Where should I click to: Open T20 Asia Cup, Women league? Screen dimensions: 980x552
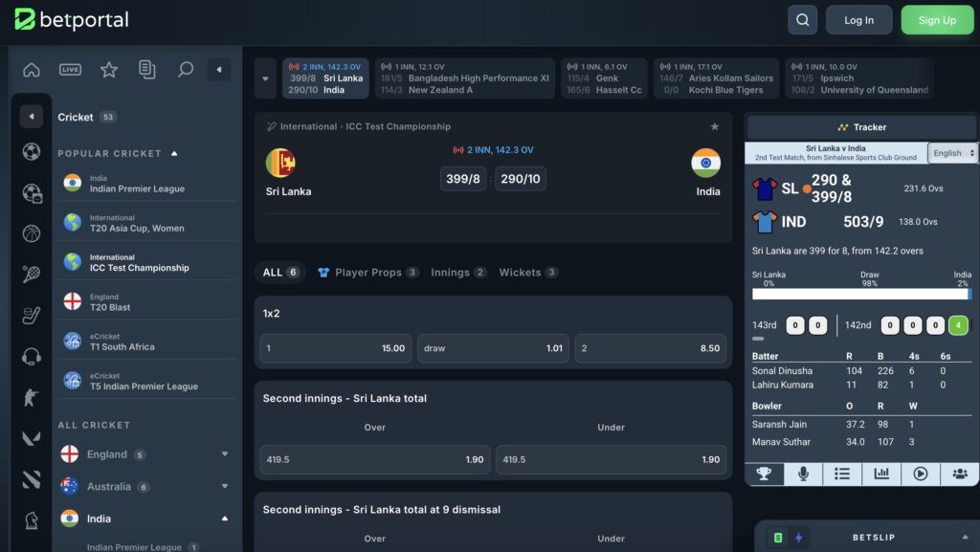(x=146, y=224)
